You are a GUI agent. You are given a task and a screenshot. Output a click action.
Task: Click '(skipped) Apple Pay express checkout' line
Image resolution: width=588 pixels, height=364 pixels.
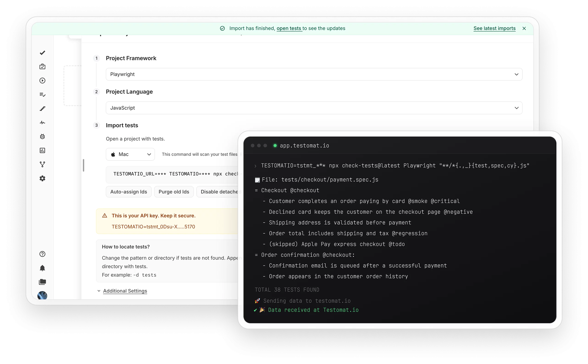click(337, 244)
